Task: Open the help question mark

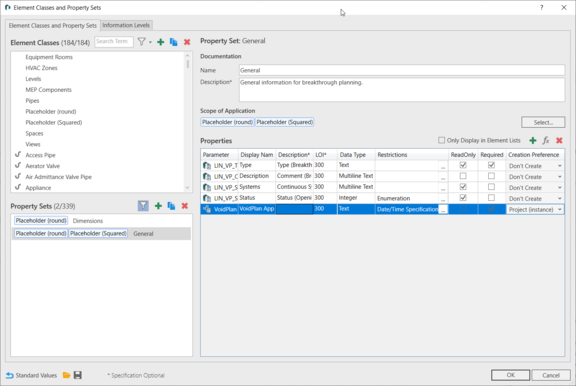Action: (541, 7)
